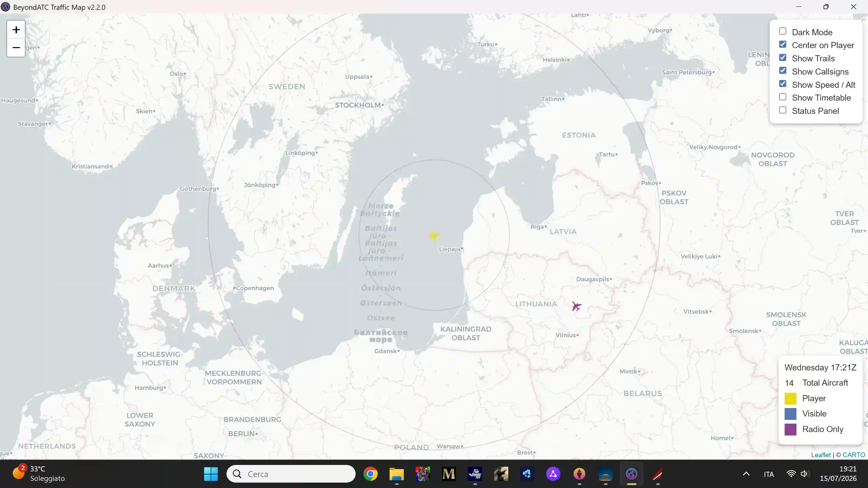Screen dimensions: 868x488
Task: Uncheck Show Speed / Alt
Action: [x=783, y=84]
